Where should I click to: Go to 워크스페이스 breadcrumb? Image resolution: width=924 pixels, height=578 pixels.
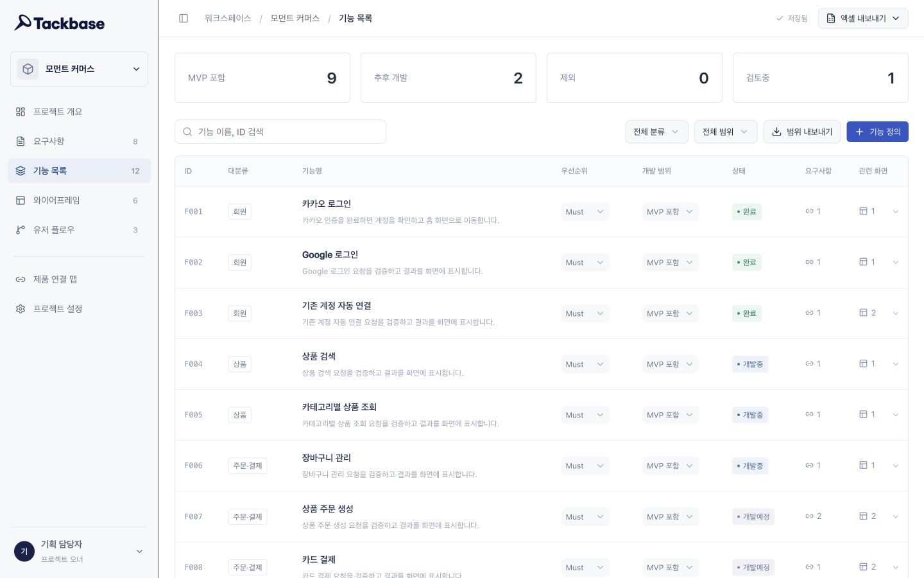click(x=228, y=19)
